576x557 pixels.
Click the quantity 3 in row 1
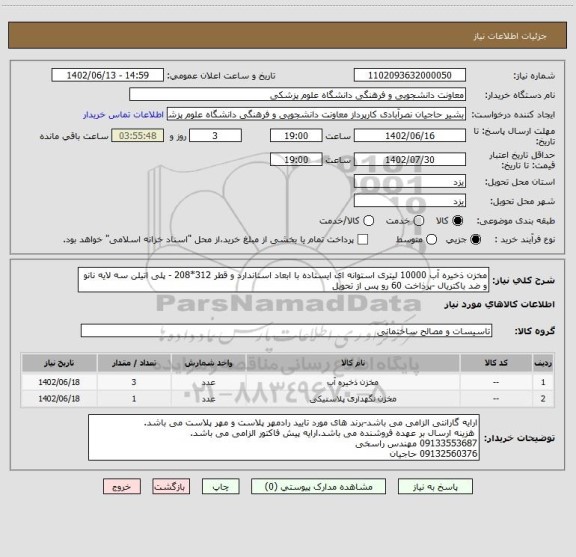coord(134,382)
